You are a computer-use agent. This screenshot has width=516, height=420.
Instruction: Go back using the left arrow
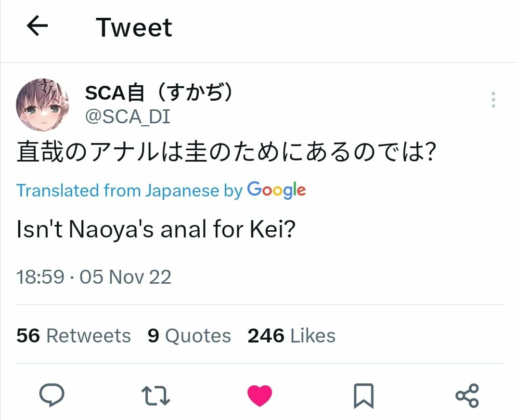[x=37, y=26]
